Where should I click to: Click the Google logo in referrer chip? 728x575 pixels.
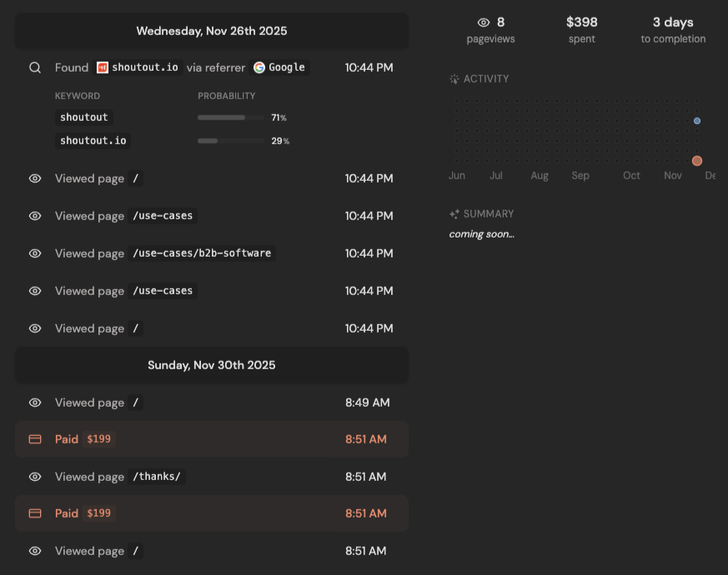click(x=259, y=67)
